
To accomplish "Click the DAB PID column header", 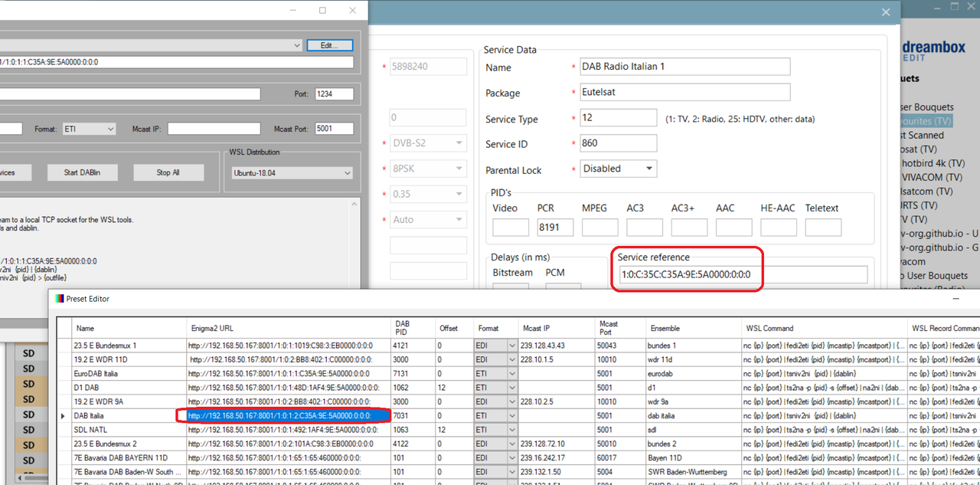I will (413, 328).
